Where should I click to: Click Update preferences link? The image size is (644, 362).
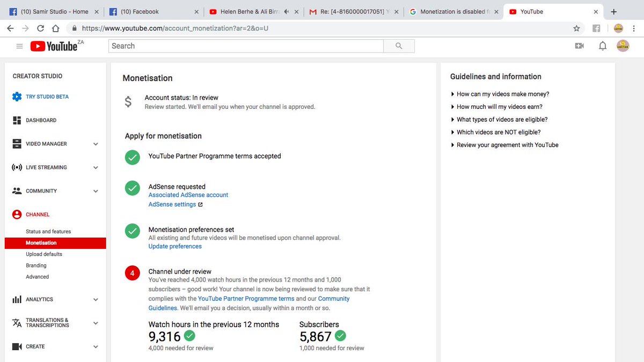click(x=175, y=247)
